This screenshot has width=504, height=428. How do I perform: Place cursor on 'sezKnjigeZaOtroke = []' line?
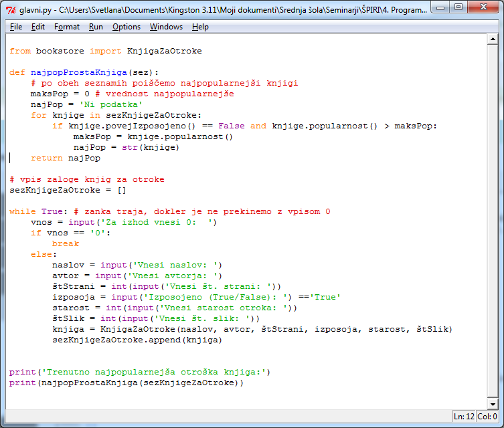point(68,191)
